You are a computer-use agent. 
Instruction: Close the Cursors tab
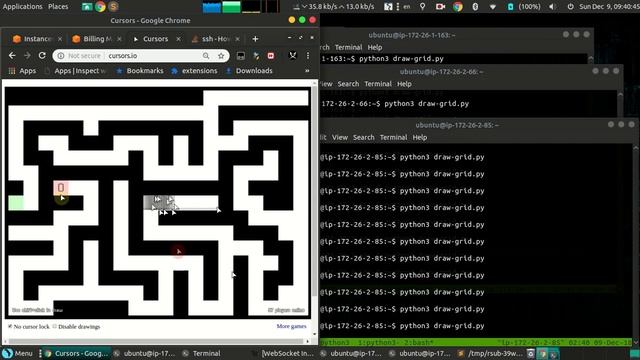point(178,39)
